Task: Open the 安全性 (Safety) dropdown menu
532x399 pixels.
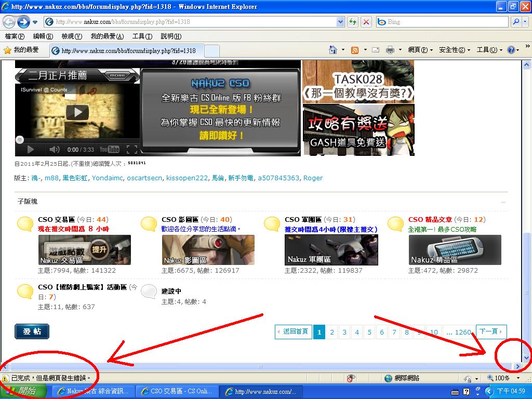Action: click(x=454, y=50)
